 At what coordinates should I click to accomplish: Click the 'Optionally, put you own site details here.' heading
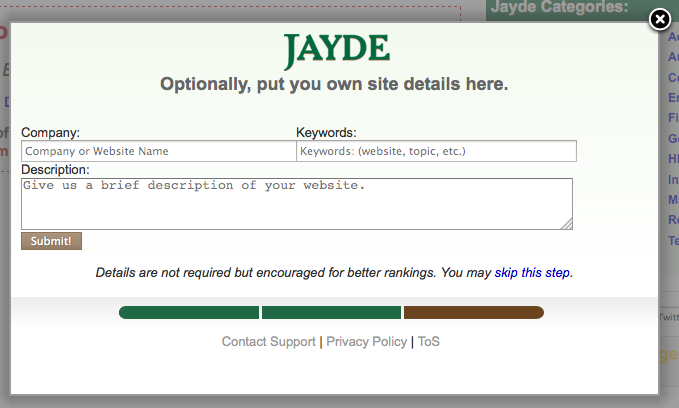(334, 84)
